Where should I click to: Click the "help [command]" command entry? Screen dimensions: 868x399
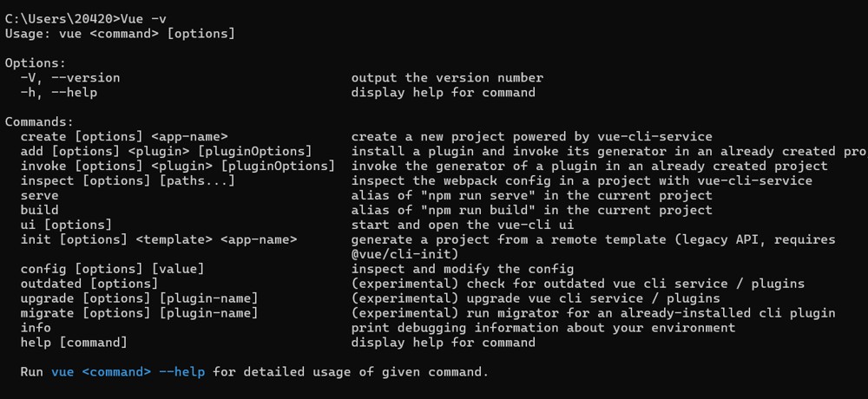[x=74, y=343]
